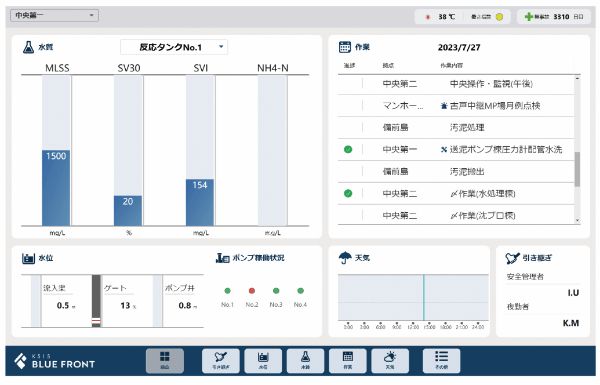Viewport: 600px width, 385px height.
Task: Click the 安全管理者 name I.U
Action: coord(573,293)
